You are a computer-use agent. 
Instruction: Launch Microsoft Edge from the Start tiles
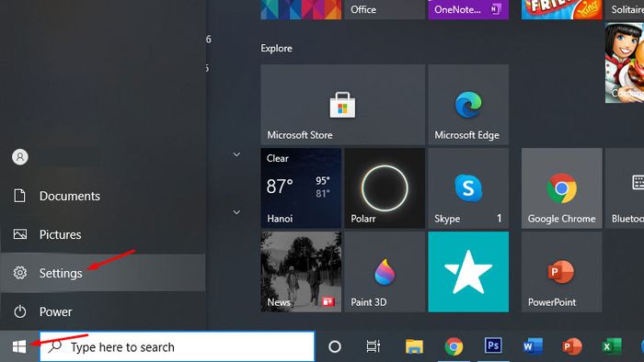coord(468,105)
